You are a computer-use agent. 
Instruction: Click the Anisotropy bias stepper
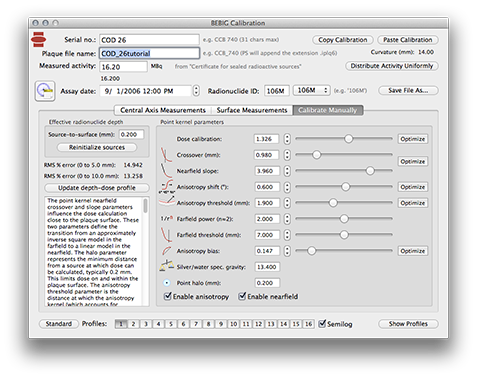(287, 251)
